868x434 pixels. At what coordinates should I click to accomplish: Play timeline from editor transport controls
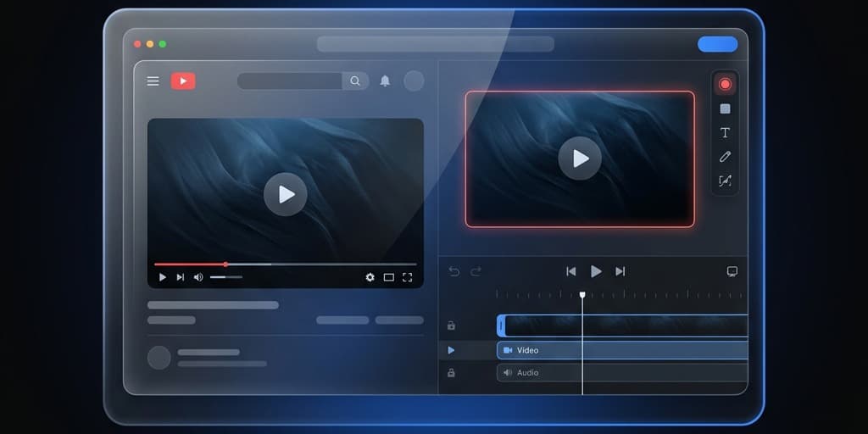(596, 271)
